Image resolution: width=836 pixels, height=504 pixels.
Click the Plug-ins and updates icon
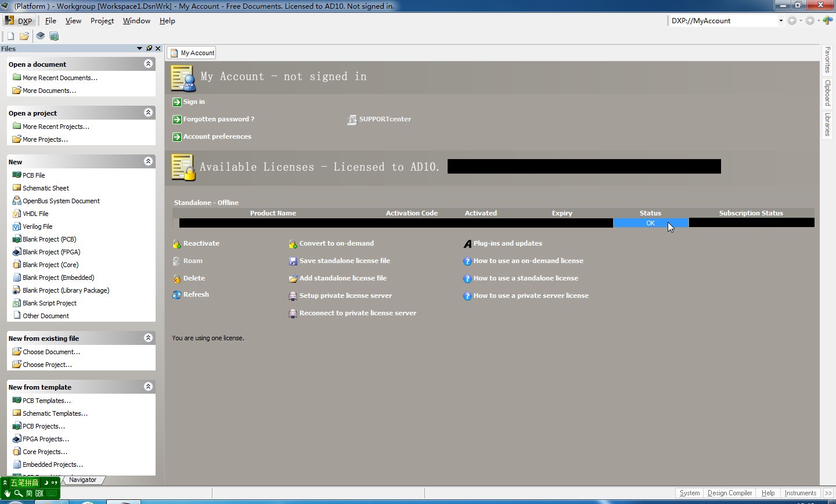pos(467,244)
